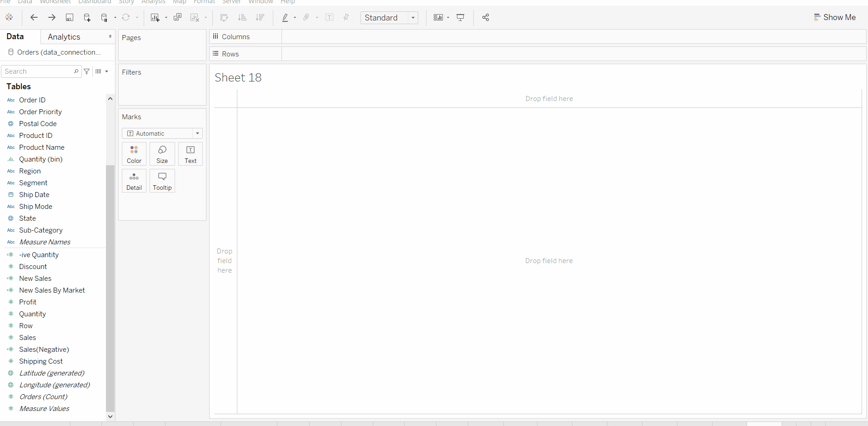The image size is (868, 426).
Task: Select the Postal Code field
Action: pyautogui.click(x=38, y=124)
